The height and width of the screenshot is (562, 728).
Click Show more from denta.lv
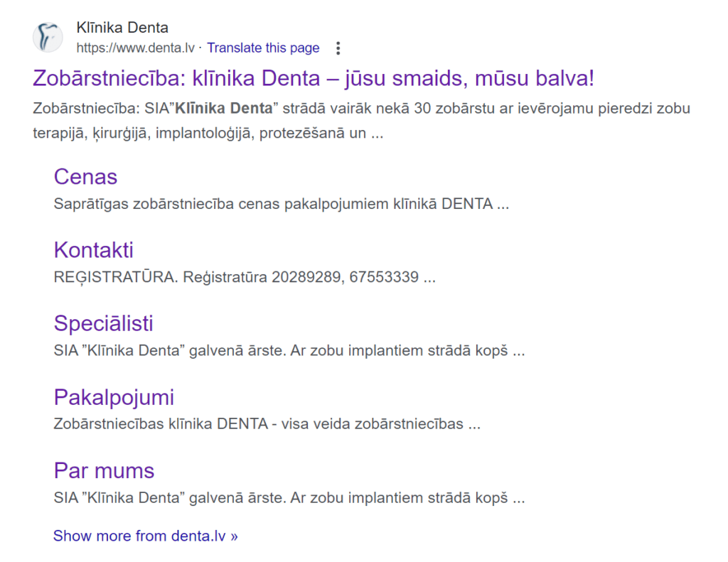(145, 536)
